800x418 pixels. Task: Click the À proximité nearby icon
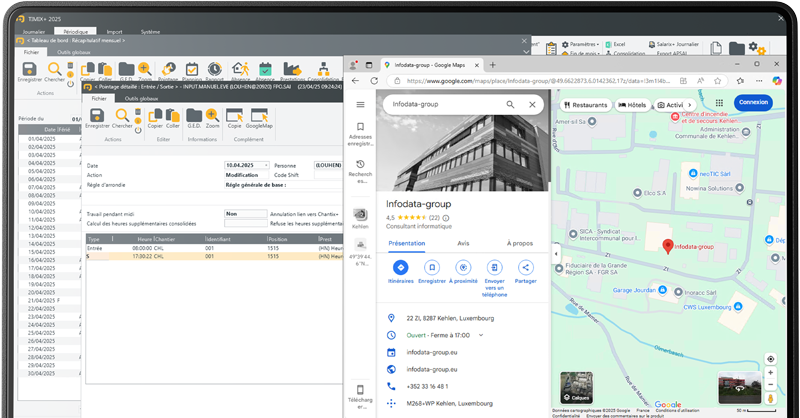[463, 268]
